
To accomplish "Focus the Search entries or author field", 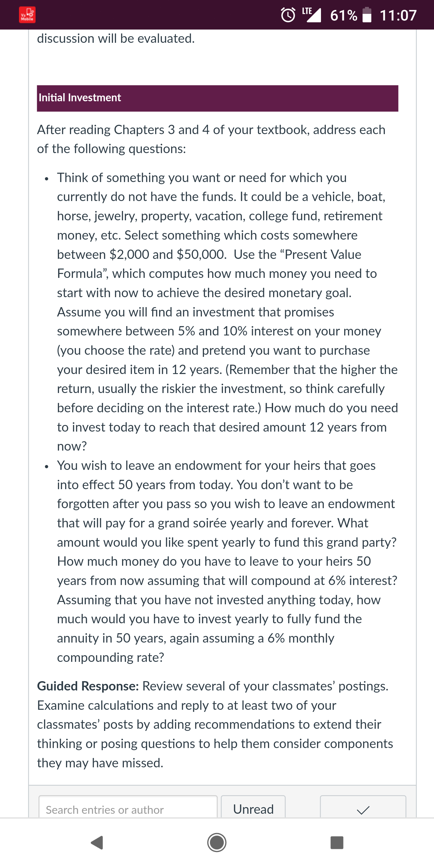I will [128, 808].
